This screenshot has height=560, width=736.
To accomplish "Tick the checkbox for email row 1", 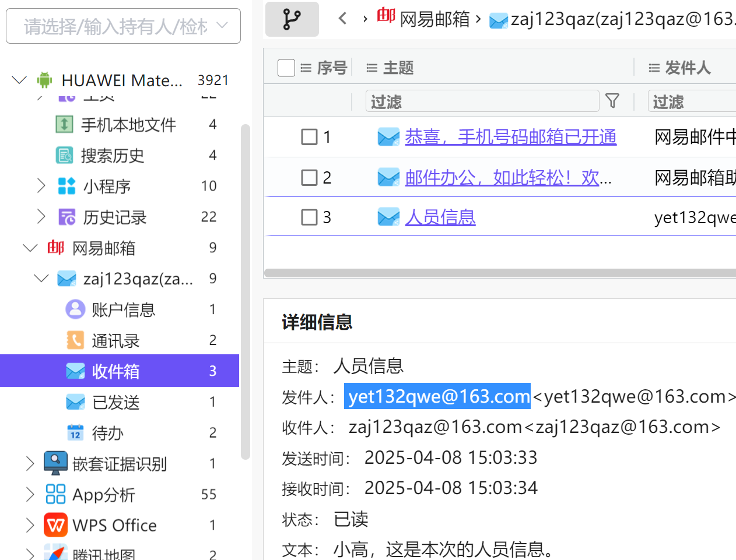I will pos(309,137).
